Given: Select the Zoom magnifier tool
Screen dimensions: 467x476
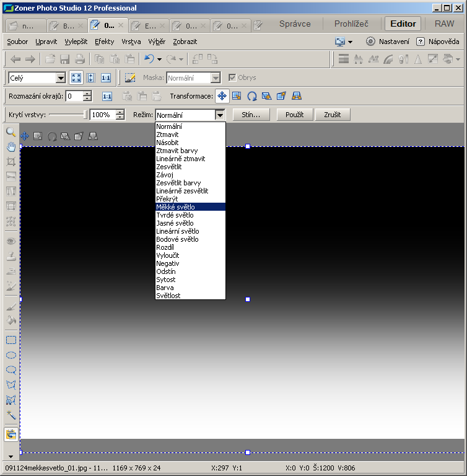Looking at the screenshot, I should 11,132.
